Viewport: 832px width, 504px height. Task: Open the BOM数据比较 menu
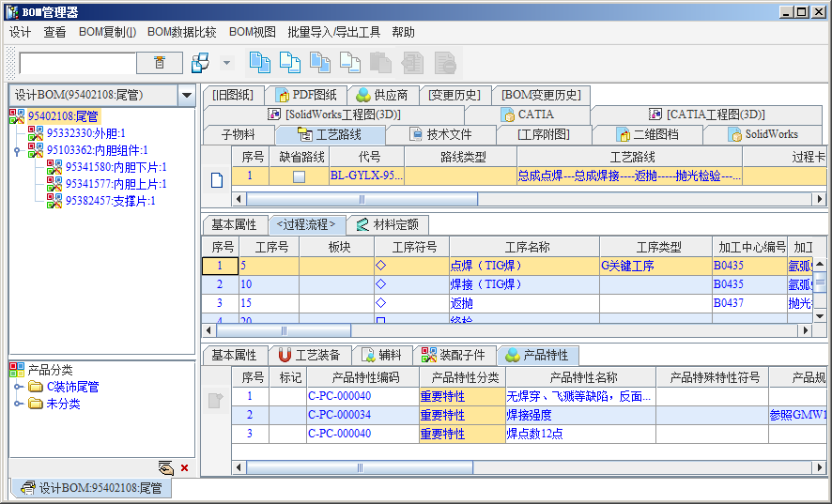click(181, 32)
